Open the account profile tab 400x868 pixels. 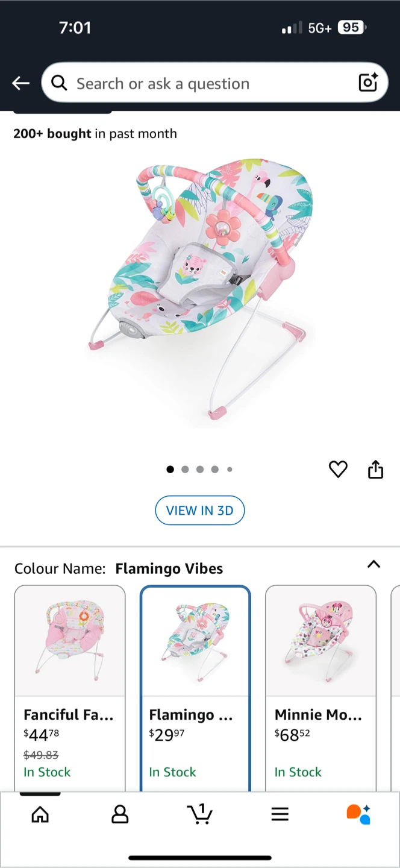point(120,814)
